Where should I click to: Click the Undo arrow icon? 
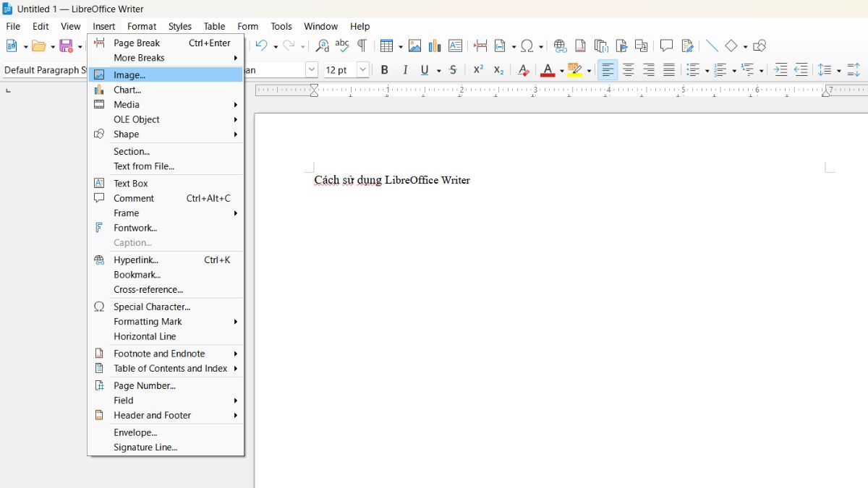pyautogui.click(x=262, y=46)
